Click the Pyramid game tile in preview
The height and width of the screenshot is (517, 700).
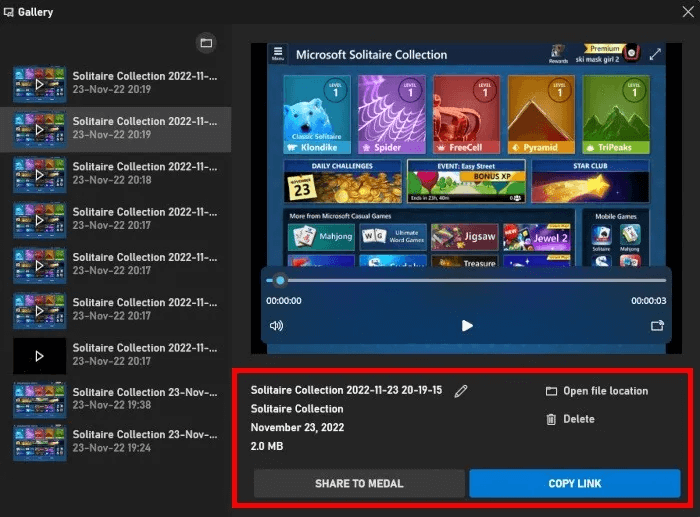click(x=541, y=114)
